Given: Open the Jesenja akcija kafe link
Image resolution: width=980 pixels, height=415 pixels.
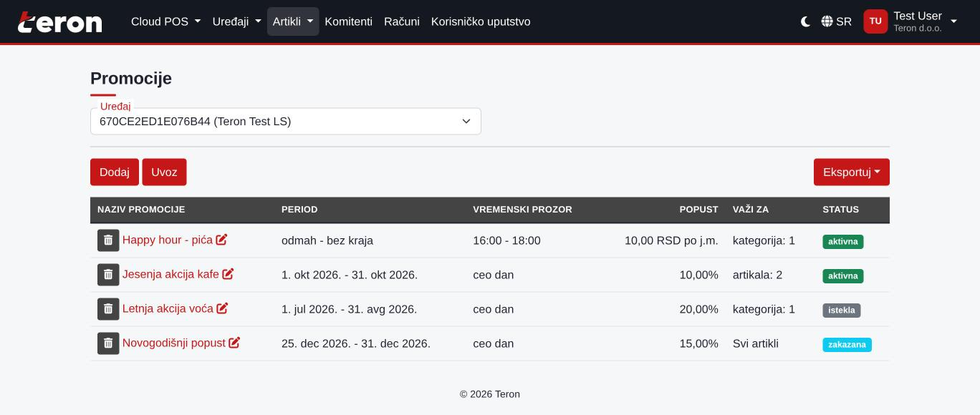Looking at the screenshot, I should [170, 274].
